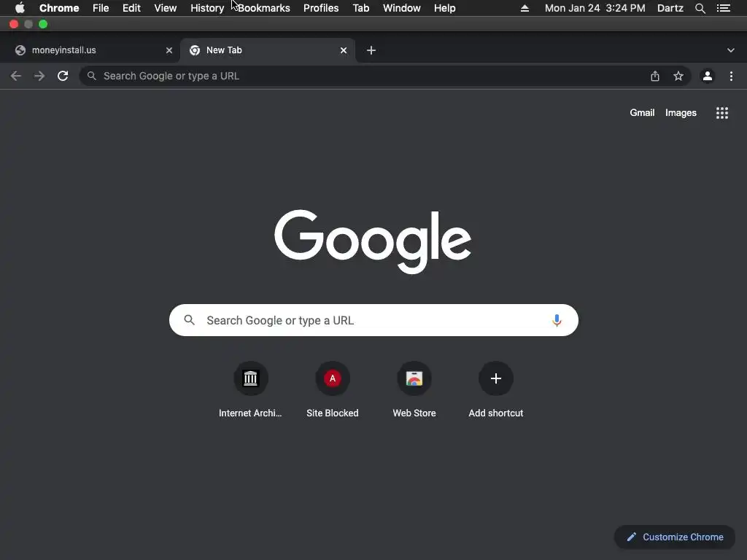Open a new tab with plus button

click(371, 50)
